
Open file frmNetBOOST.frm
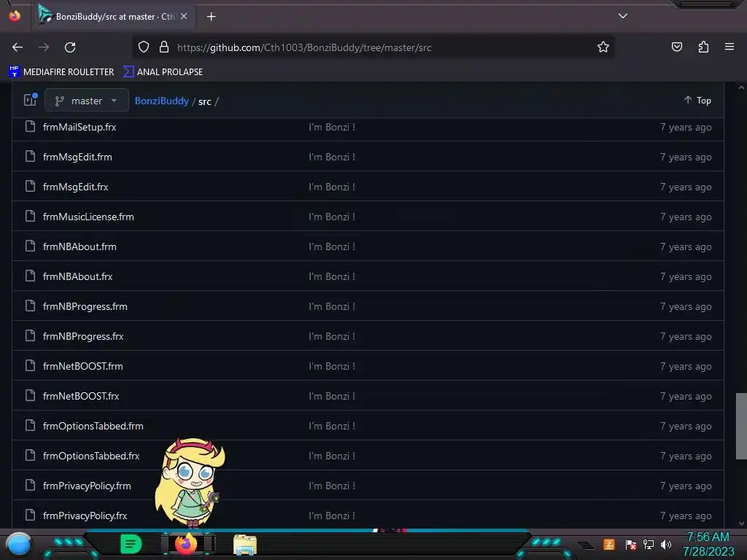tap(83, 366)
